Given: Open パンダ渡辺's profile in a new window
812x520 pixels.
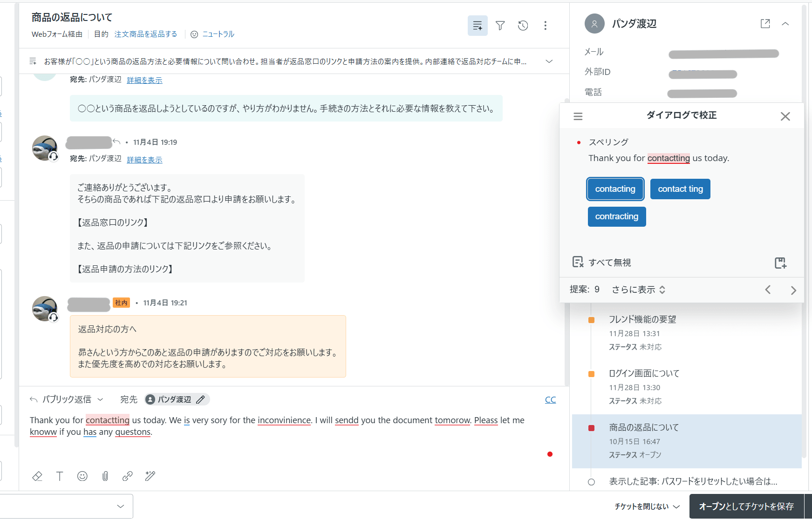Looking at the screenshot, I should pos(765,23).
